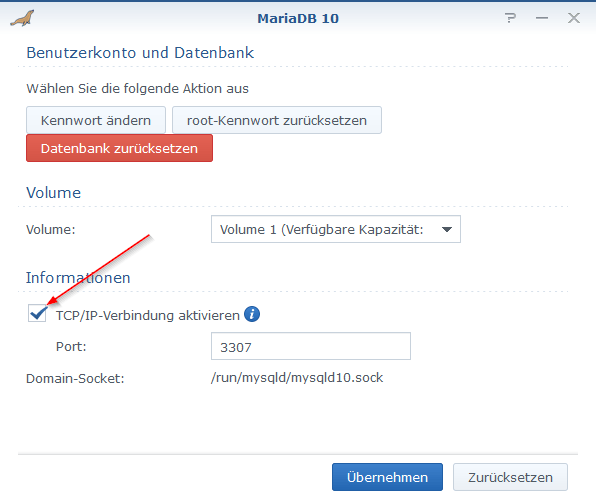596x497 pixels.
Task: Click root-Kennwort zurücksetzen button
Action: tap(277, 120)
